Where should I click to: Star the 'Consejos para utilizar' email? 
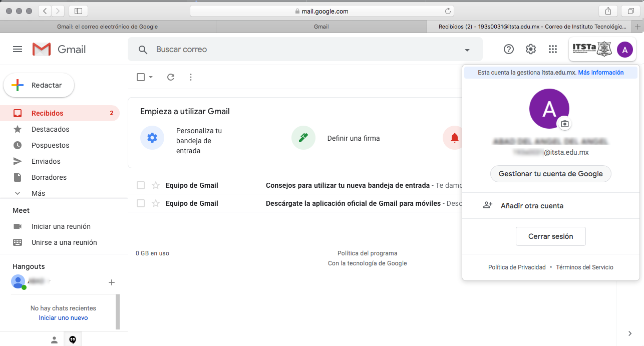pyautogui.click(x=156, y=185)
